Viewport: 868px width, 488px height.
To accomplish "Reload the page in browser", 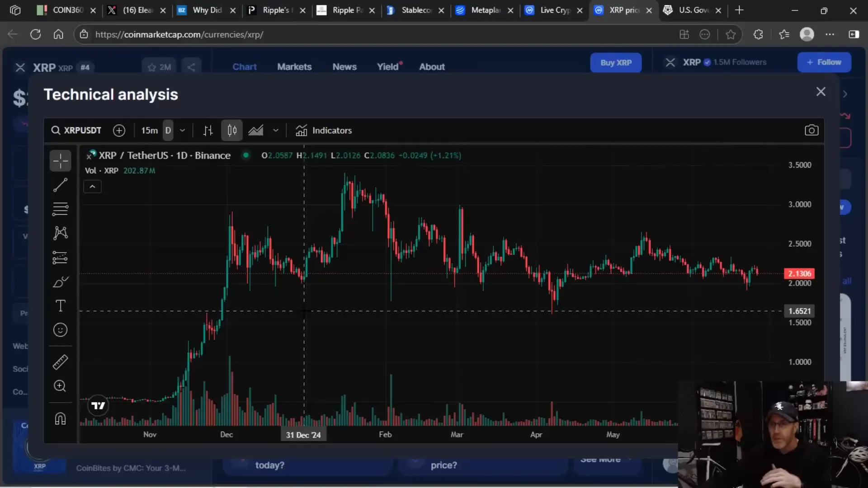I will pyautogui.click(x=35, y=34).
